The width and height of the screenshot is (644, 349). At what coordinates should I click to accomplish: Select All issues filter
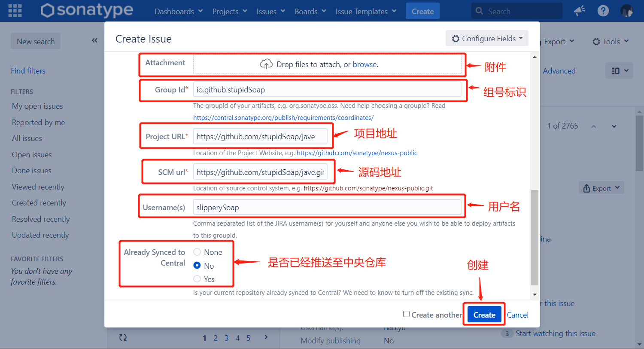(27, 138)
